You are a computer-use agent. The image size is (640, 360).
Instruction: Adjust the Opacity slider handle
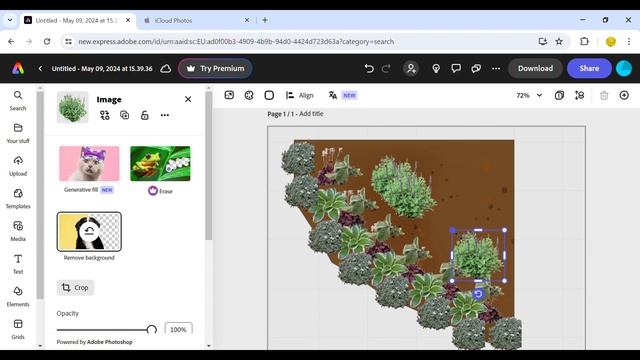coord(151,330)
